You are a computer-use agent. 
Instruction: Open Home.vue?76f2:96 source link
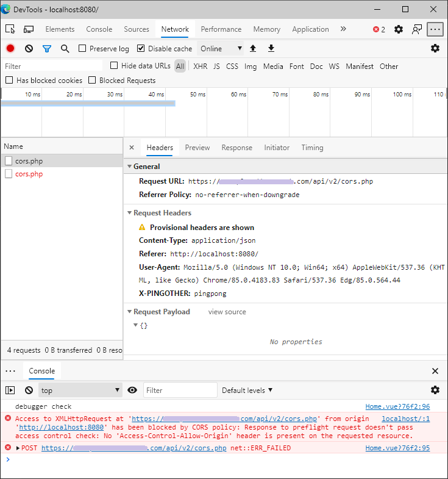[x=397, y=406]
